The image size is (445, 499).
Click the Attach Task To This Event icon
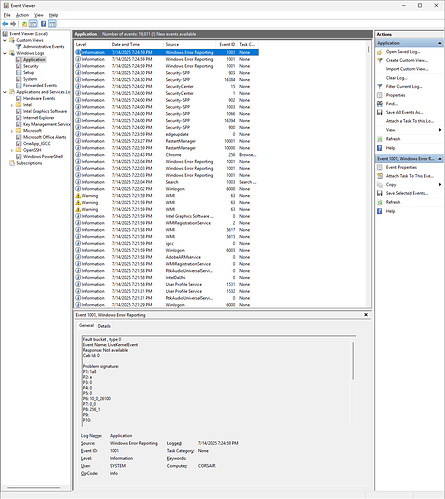point(380,176)
